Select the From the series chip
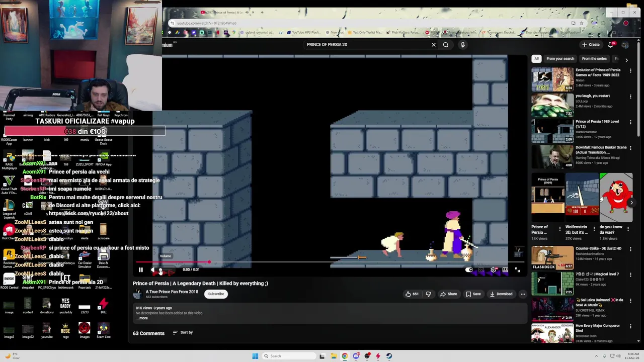The height and width of the screenshot is (362, 644). (594, 59)
